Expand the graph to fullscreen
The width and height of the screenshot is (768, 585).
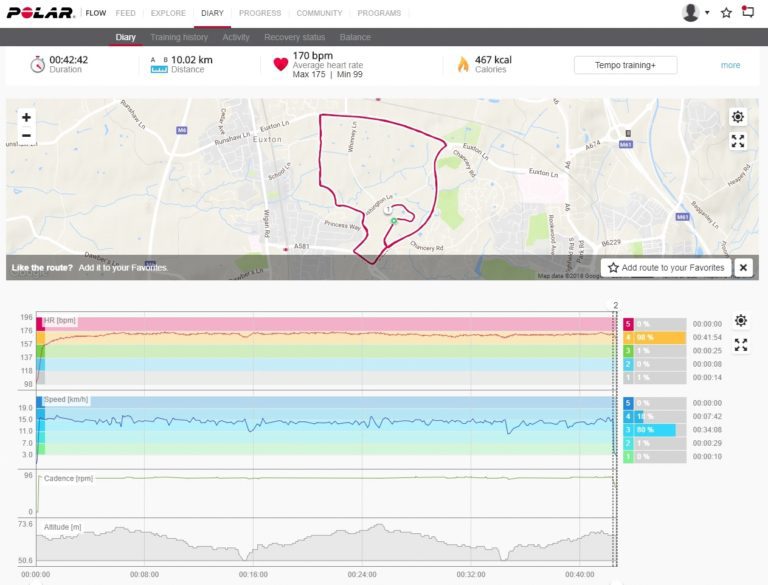pos(741,345)
